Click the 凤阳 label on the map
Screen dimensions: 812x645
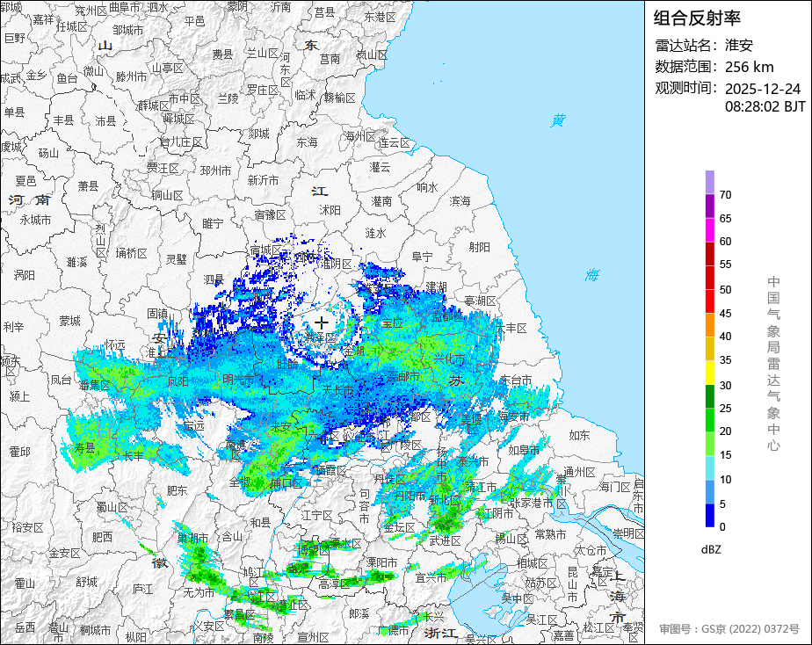pos(178,381)
